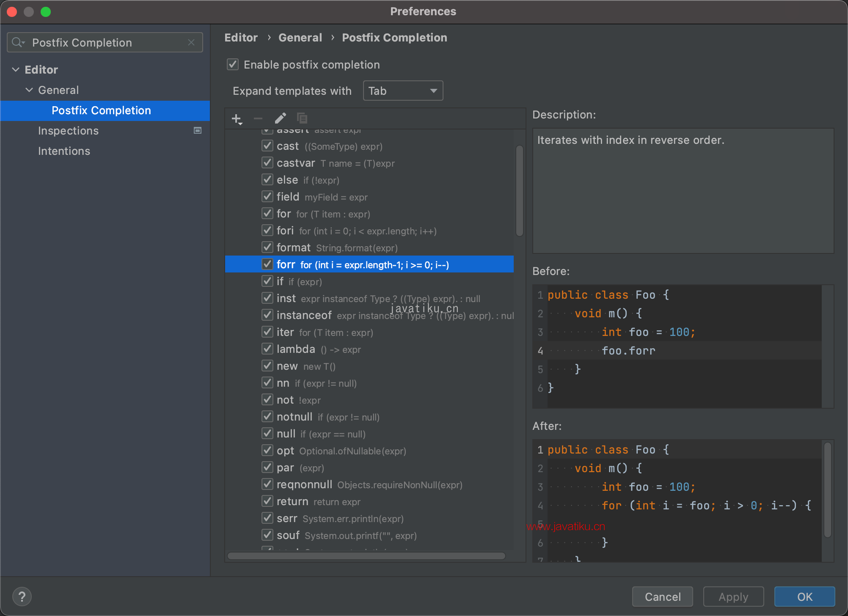Toggle the else template checkbox

coord(267,180)
